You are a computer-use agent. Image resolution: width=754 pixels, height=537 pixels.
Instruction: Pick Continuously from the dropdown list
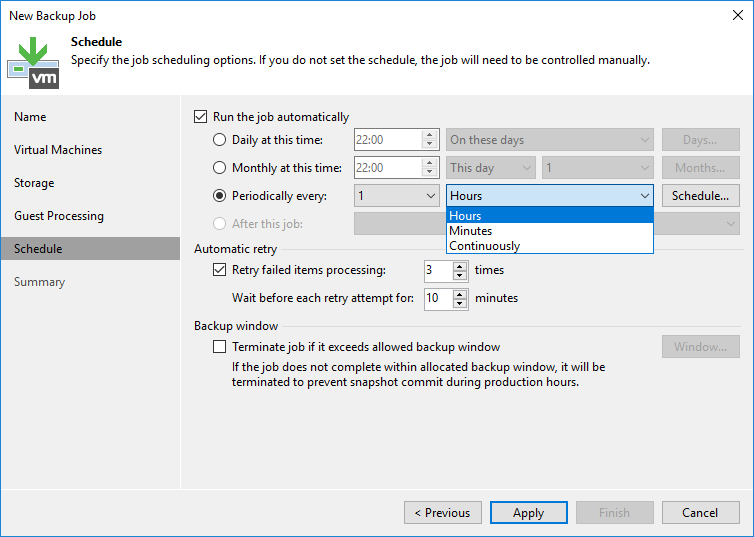[485, 246]
